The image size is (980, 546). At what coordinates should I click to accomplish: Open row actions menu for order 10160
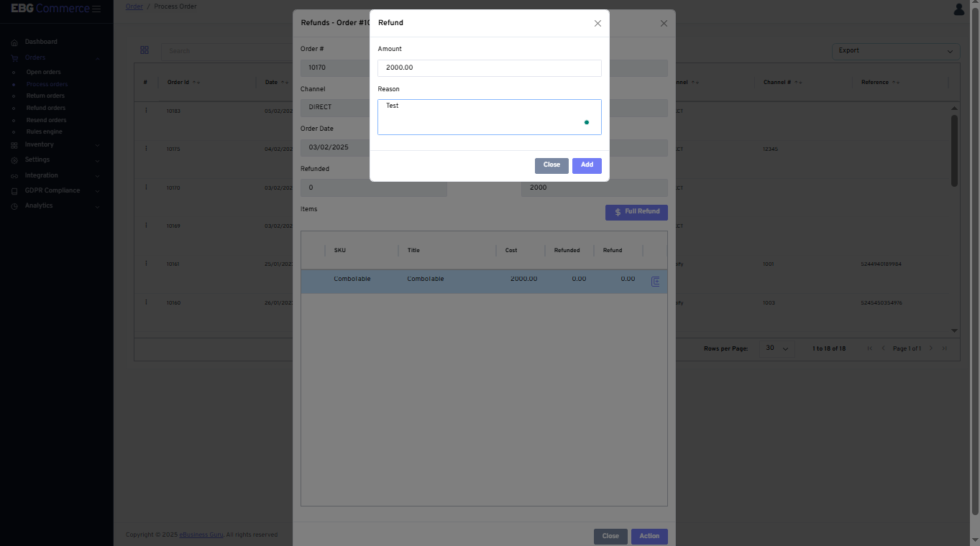pos(146,302)
